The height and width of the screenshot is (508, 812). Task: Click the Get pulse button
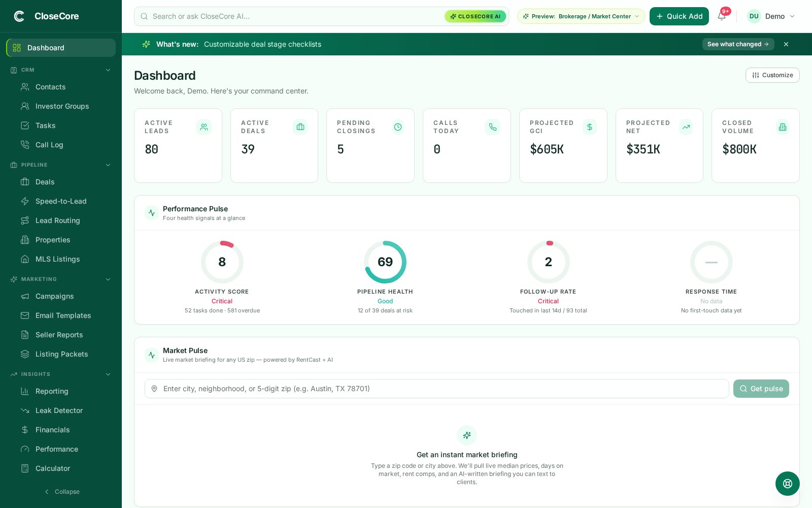(x=761, y=389)
